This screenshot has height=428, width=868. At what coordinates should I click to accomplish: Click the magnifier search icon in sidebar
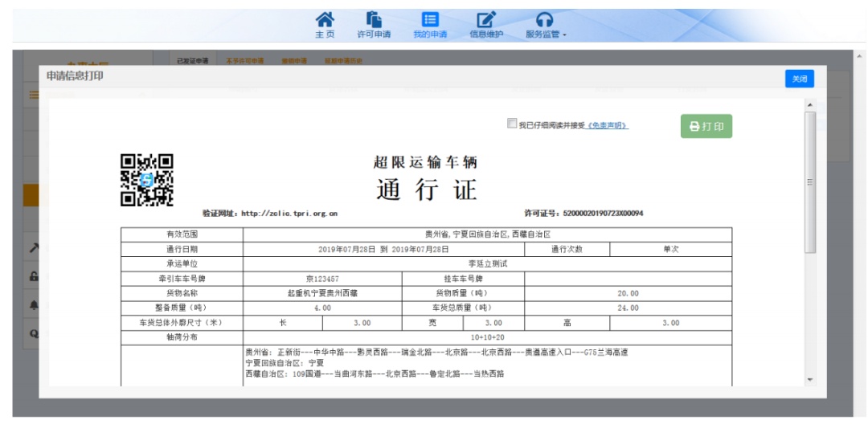(x=33, y=332)
